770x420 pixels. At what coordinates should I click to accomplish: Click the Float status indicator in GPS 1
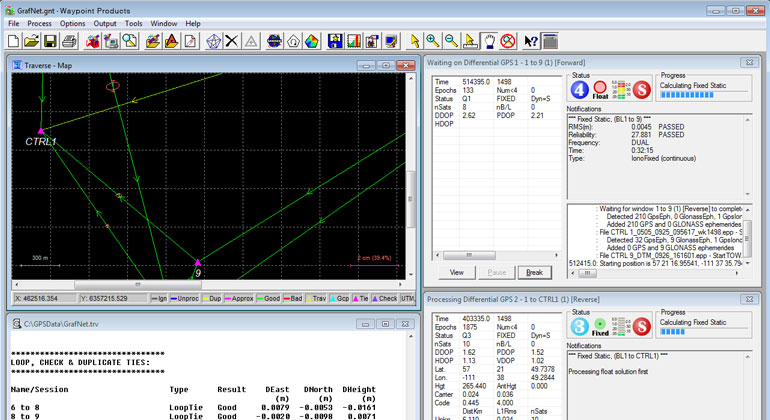click(600, 90)
